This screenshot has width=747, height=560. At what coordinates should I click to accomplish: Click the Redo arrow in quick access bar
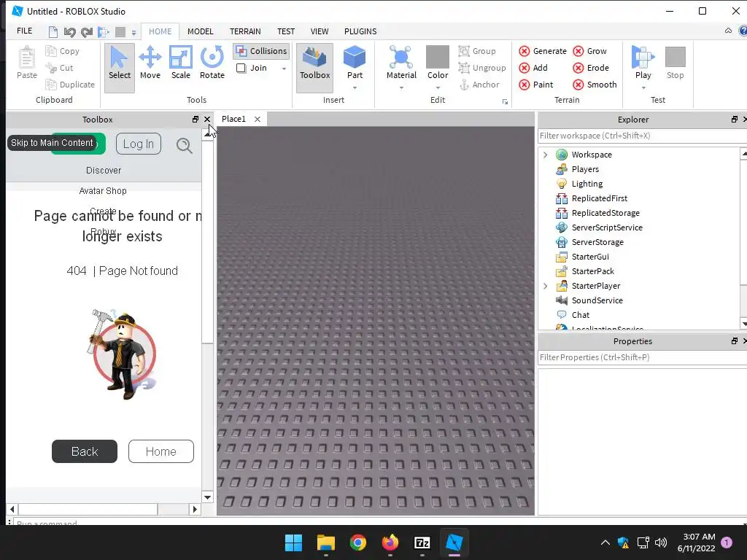87,32
